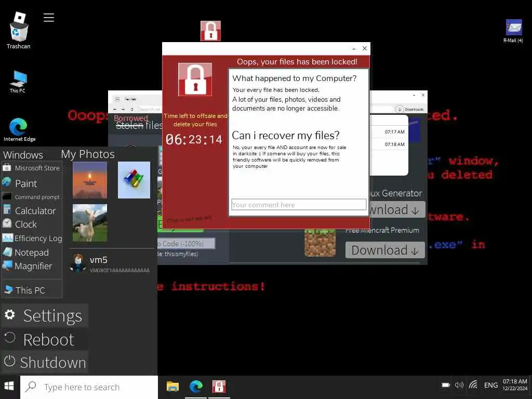Switch input language via ENG indicator

tap(490, 385)
